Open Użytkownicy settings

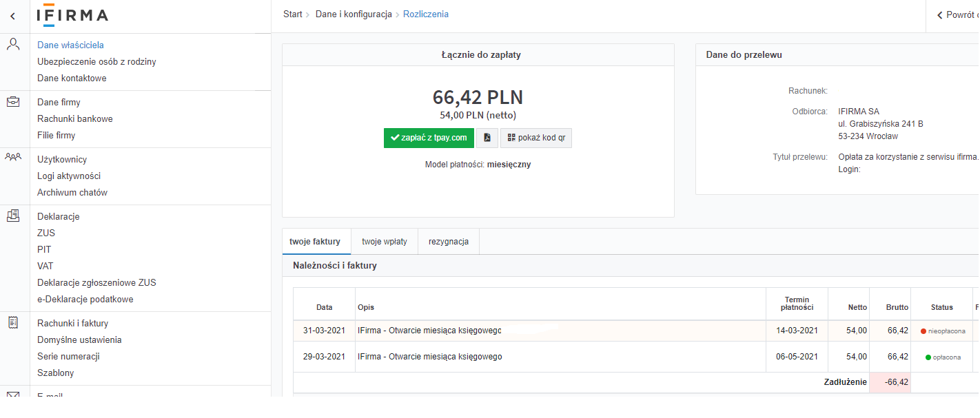tap(62, 159)
